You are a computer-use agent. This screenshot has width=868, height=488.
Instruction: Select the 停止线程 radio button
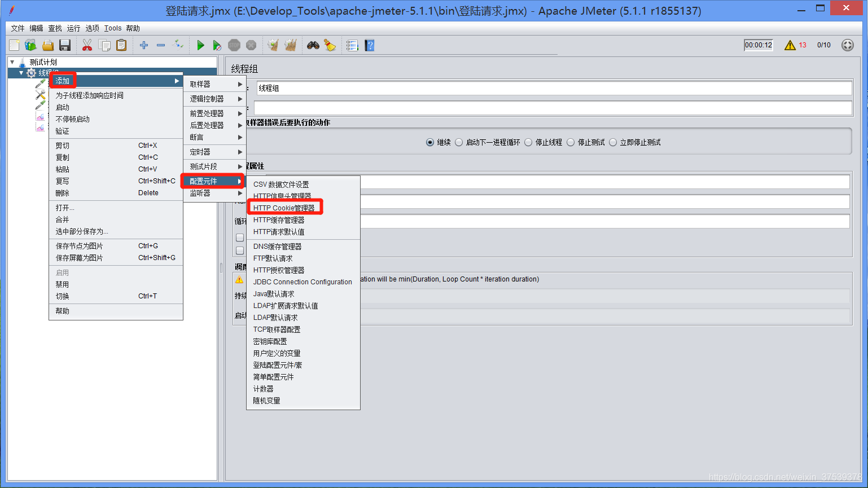pos(528,142)
